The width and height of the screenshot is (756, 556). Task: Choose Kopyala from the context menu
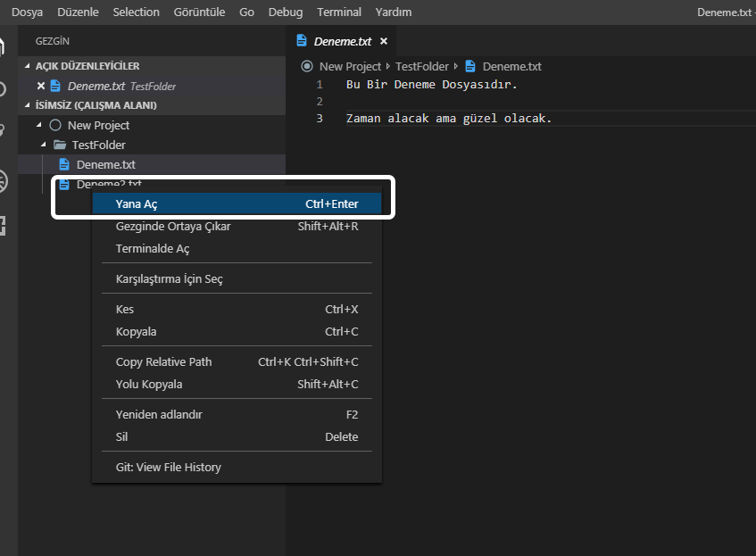[x=237, y=331]
